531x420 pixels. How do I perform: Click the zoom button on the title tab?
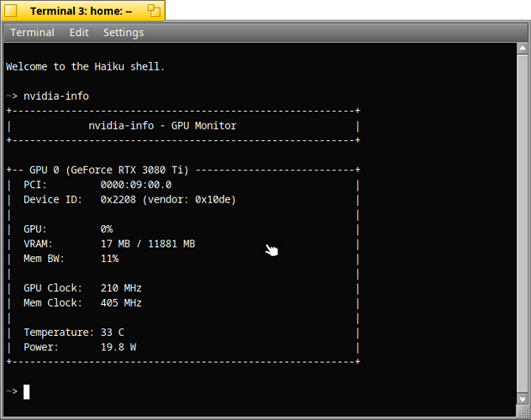tap(154, 11)
